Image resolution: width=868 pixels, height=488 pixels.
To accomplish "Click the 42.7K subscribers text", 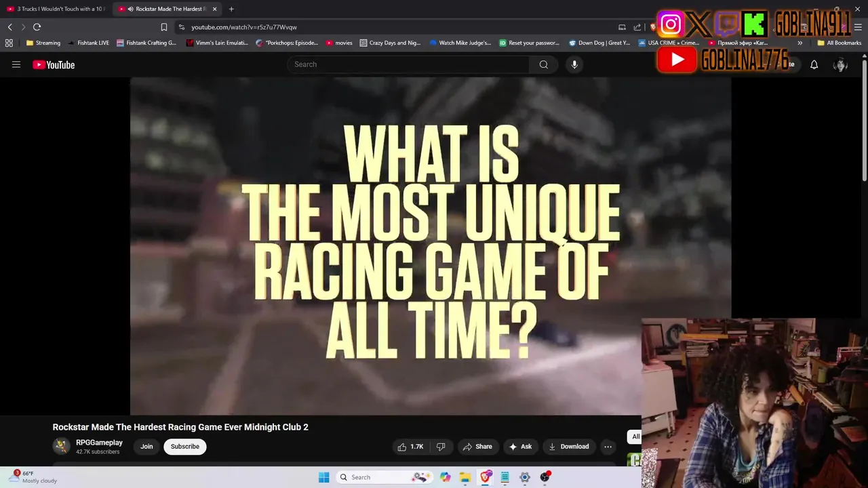I will [x=98, y=452].
